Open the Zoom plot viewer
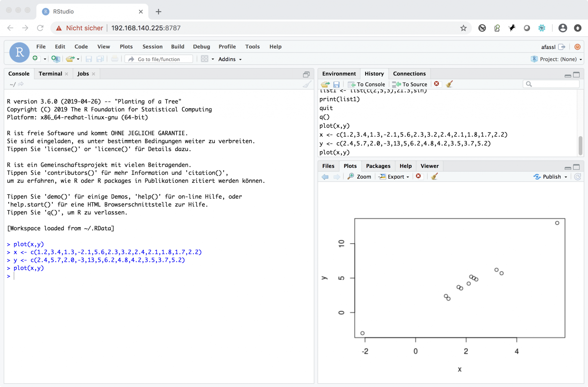This screenshot has width=588, height=387. [x=359, y=176]
